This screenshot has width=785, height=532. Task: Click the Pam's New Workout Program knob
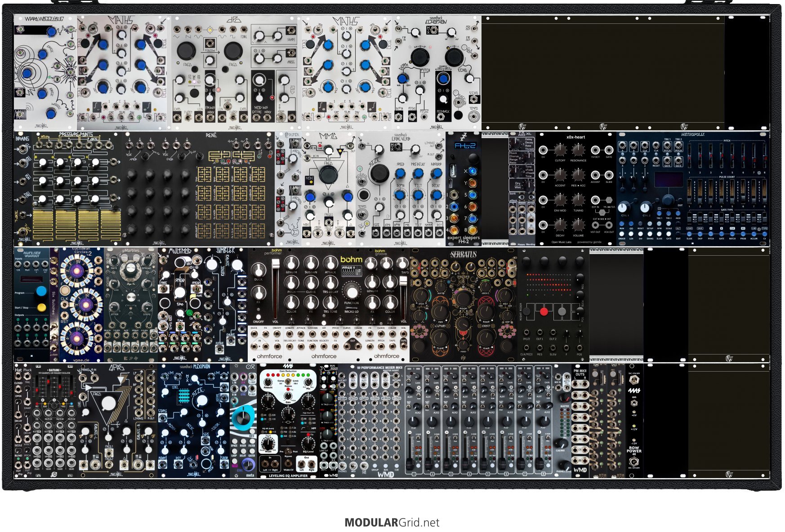click(41, 291)
